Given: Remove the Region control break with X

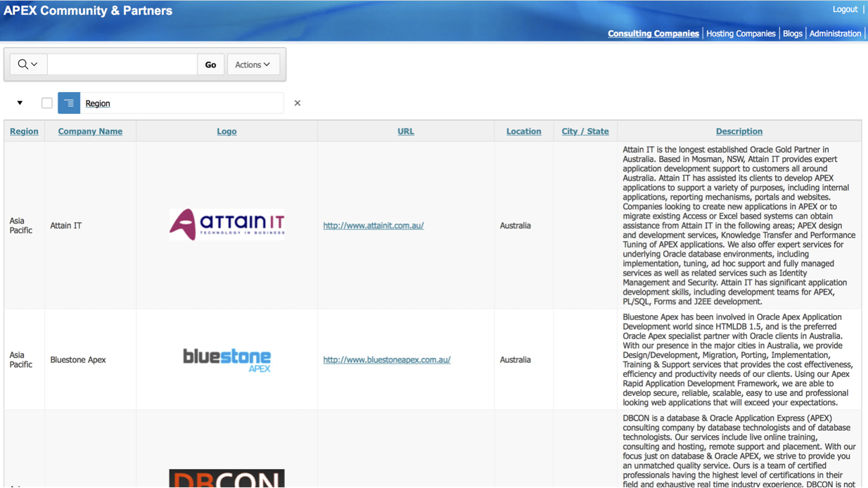Looking at the screenshot, I should [298, 103].
